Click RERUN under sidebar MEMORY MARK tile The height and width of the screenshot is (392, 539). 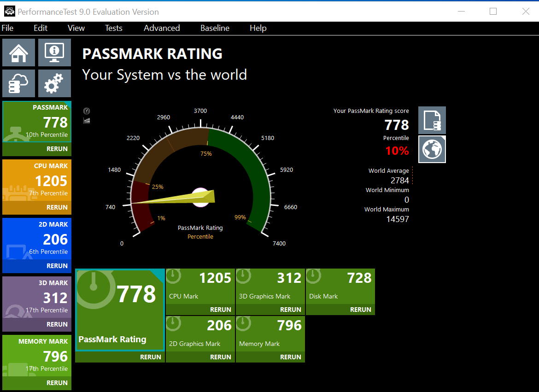(x=57, y=382)
